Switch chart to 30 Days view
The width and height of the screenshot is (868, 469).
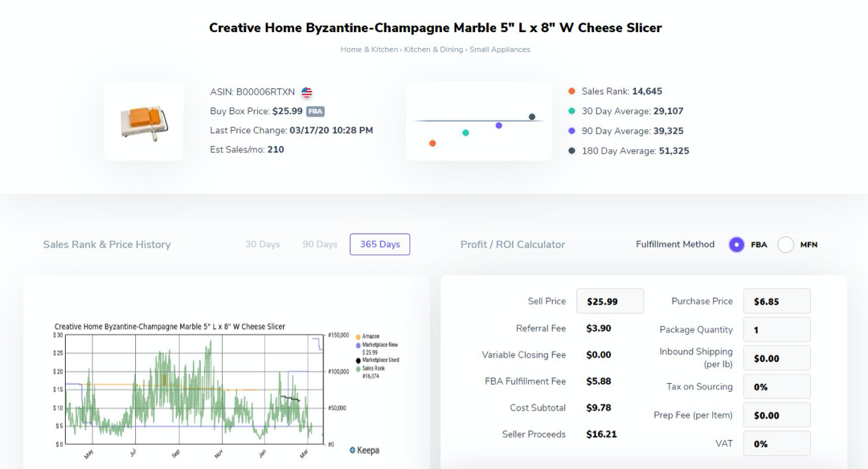tap(263, 244)
